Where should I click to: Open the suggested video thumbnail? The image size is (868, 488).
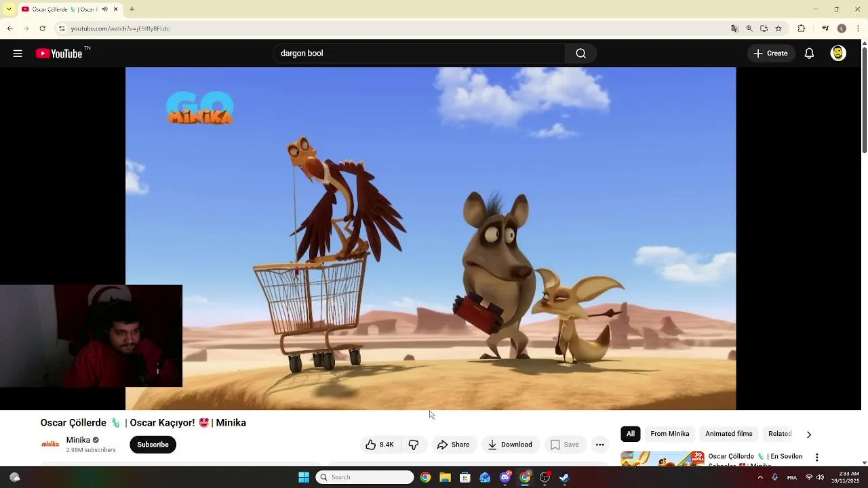(663, 459)
